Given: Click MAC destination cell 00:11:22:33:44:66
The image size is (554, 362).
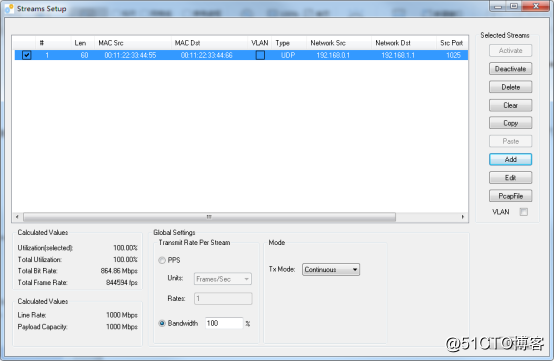Looking at the screenshot, I should (x=207, y=55).
